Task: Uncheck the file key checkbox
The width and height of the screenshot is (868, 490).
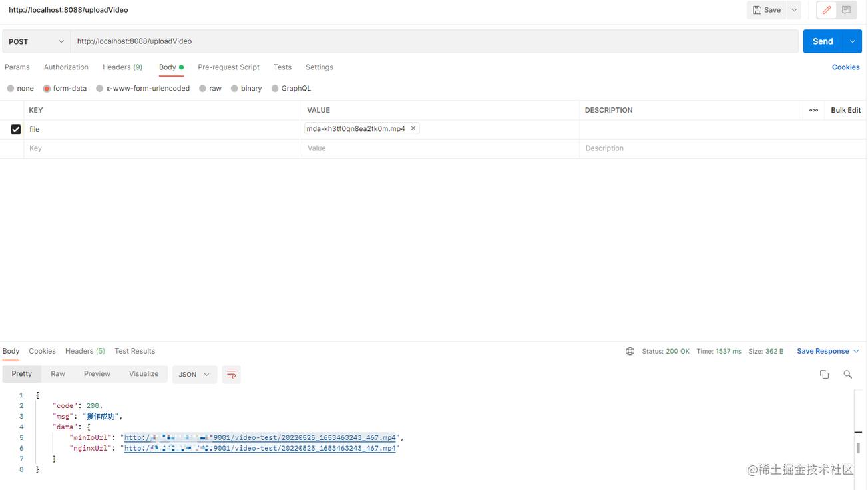Action: (16, 129)
